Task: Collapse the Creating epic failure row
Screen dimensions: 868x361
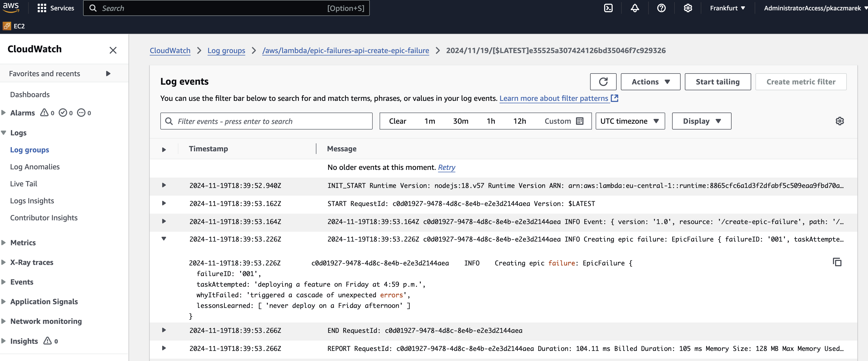Action: tap(164, 239)
